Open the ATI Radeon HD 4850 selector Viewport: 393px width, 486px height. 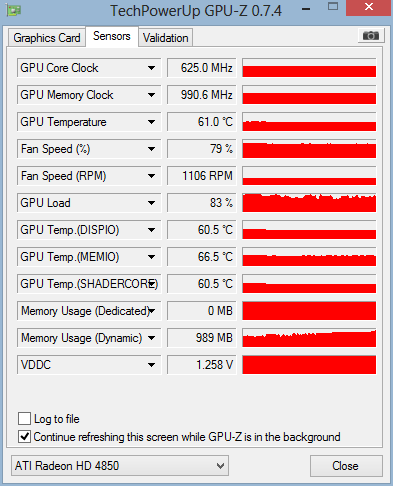[120, 466]
